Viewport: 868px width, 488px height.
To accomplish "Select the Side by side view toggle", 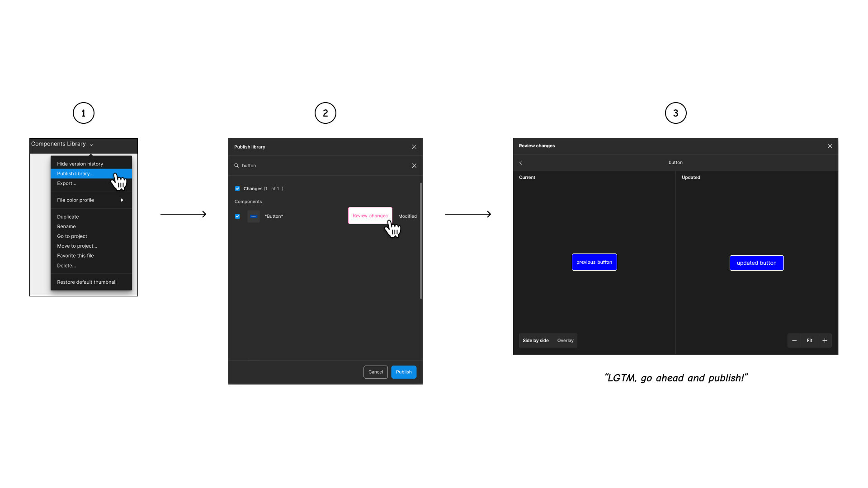I will tap(535, 340).
